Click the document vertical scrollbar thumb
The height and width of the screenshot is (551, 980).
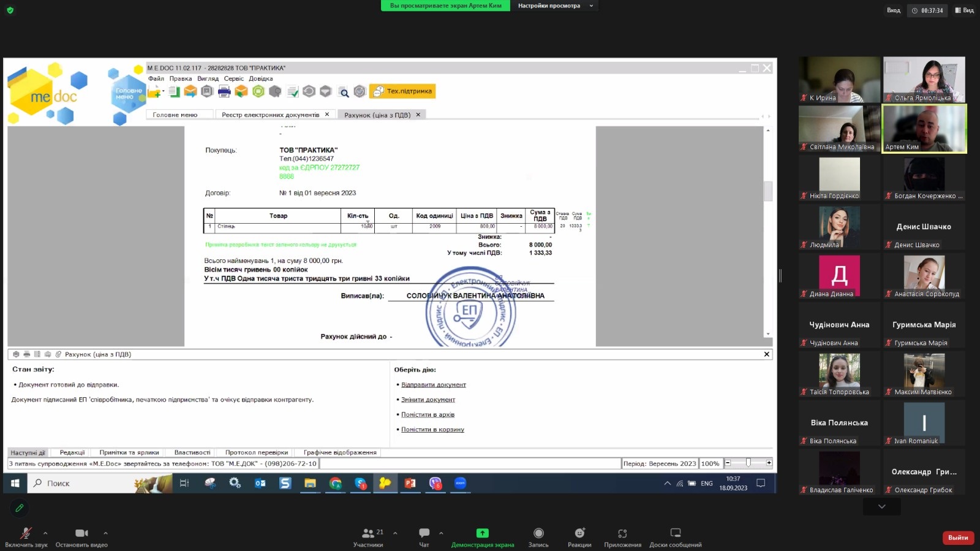pos(768,191)
